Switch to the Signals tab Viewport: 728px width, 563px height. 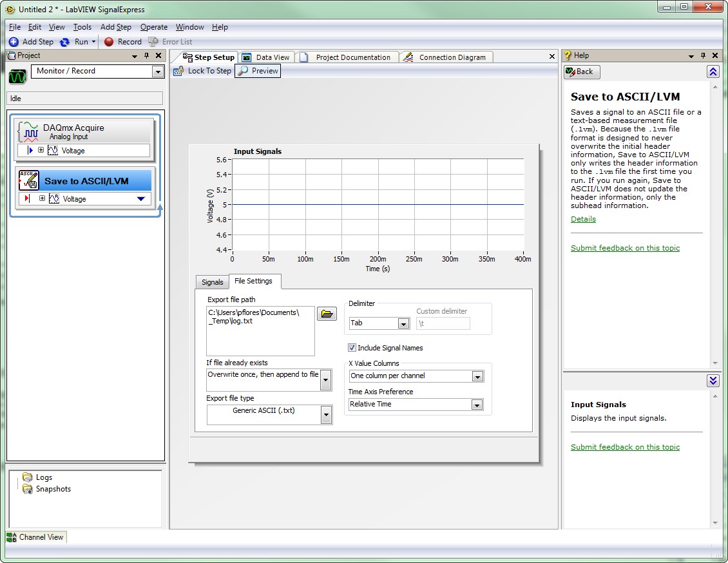[212, 282]
